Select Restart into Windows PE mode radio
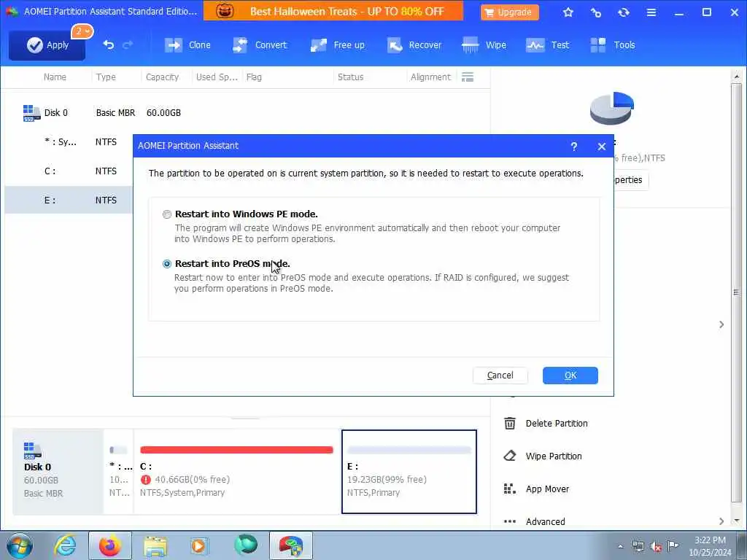The image size is (747, 560). click(167, 214)
